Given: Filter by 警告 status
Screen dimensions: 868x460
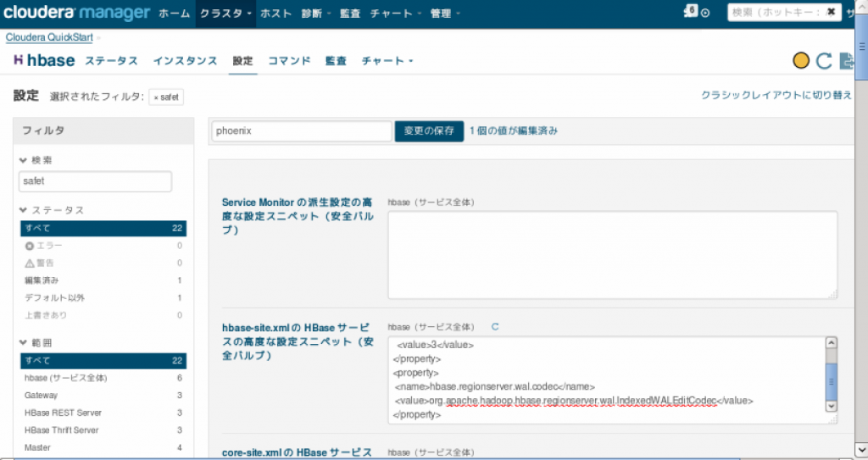Looking at the screenshot, I should coord(103,263).
